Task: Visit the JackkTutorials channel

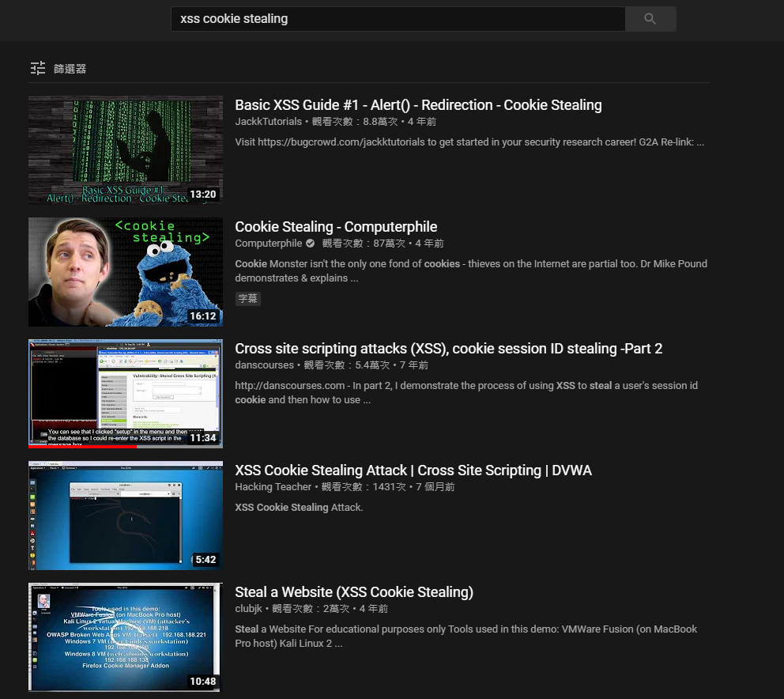Action: pos(269,122)
